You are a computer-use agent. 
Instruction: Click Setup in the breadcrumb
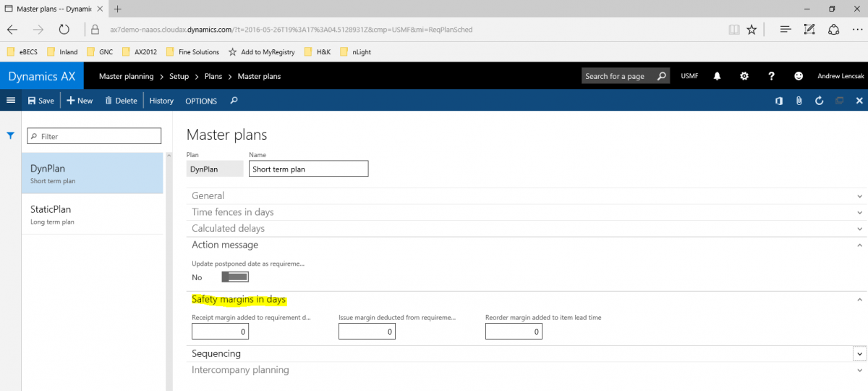[x=179, y=76]
